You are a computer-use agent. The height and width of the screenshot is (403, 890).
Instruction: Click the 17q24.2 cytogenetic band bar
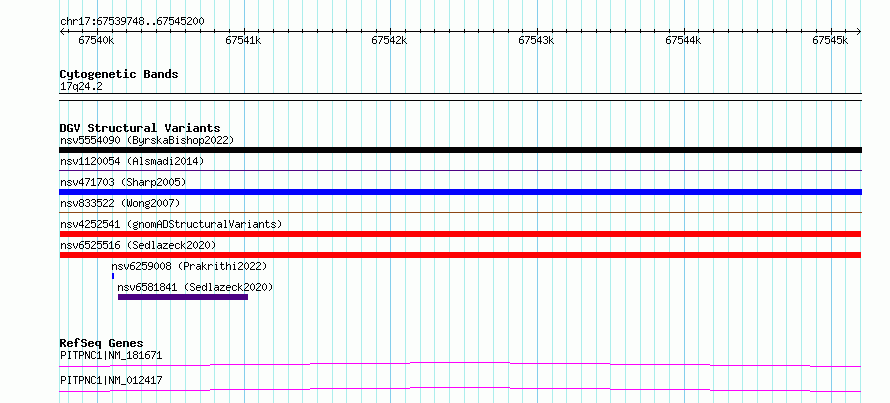tap(460, 97)
